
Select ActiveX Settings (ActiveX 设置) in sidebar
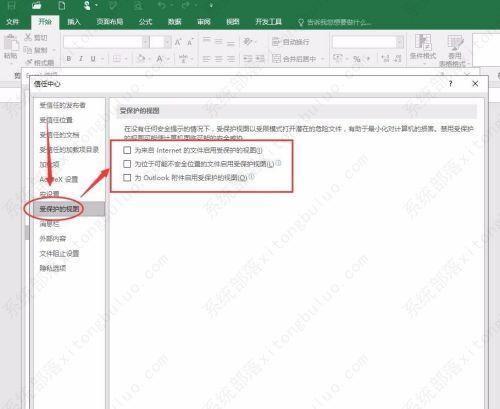tap(59, 179)
